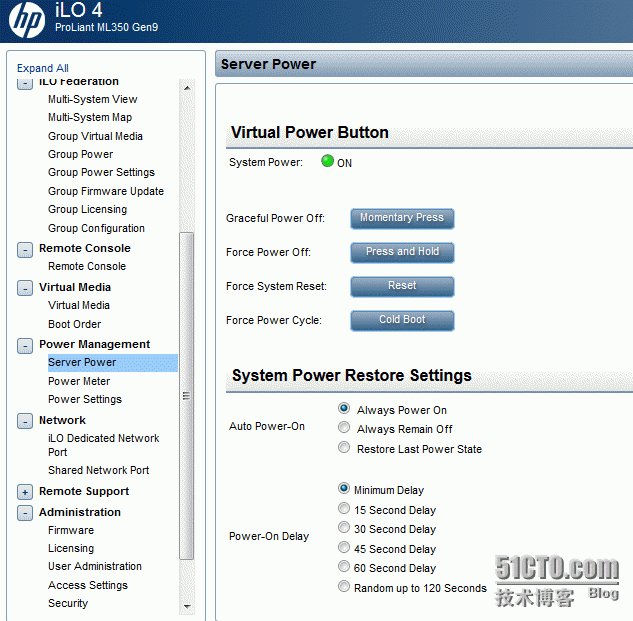Select Server Power in navigation tree

[x=112, y=363]
